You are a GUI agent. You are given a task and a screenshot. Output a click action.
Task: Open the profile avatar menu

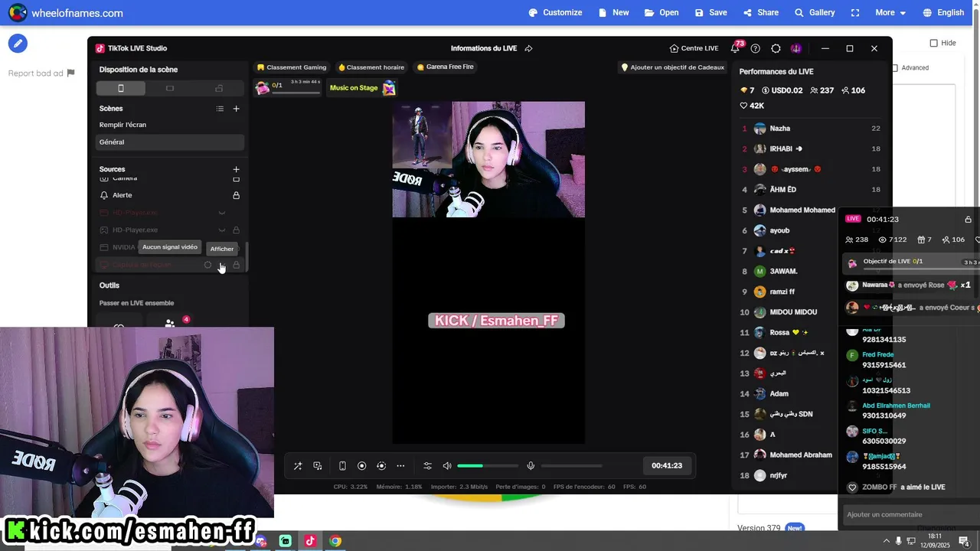[x=796, y=48]
